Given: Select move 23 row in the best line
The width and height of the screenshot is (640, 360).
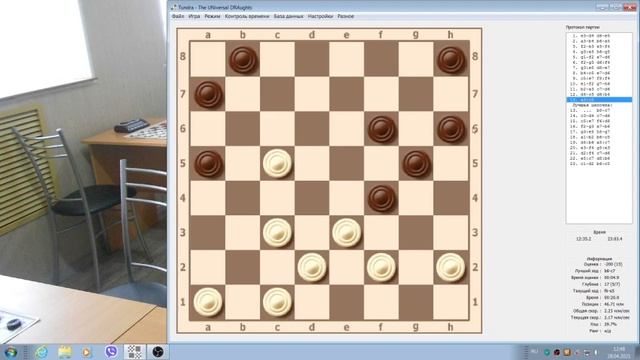Looking at the screenshot, I should [599, 164].
